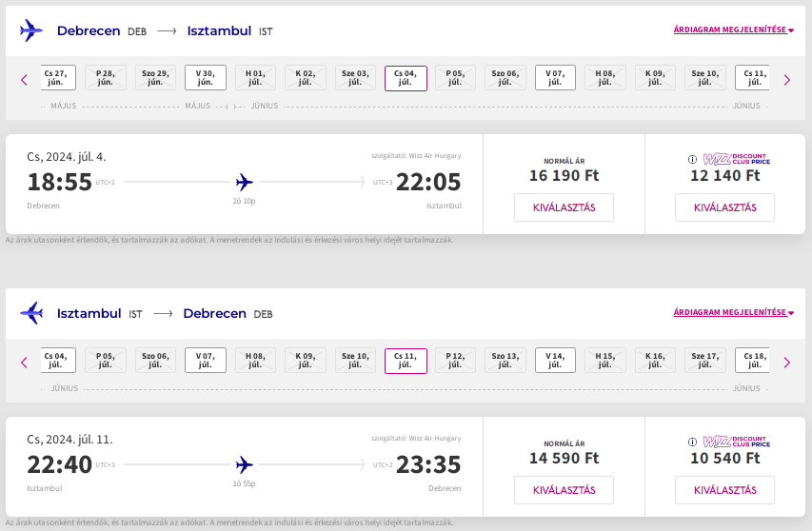The height and width of the screenshot is (531, 812).
Task: Show earlier return dates with left arrow
Action: click(24, 363)
